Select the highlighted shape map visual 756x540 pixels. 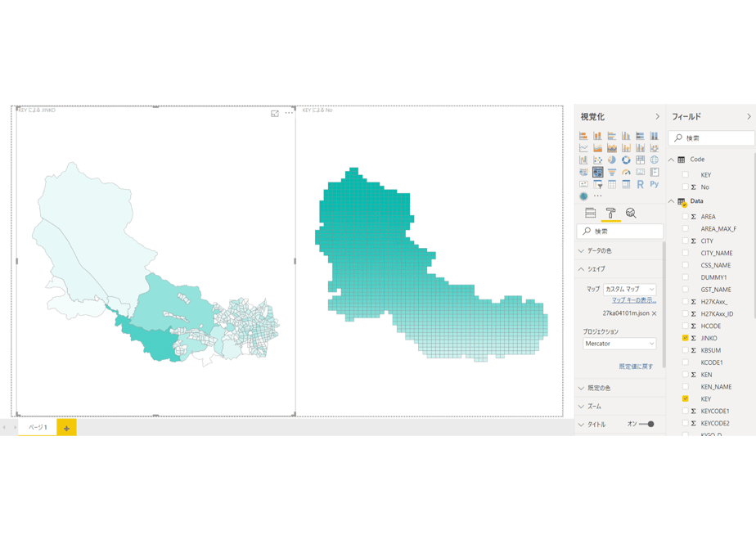pos(598,172)
